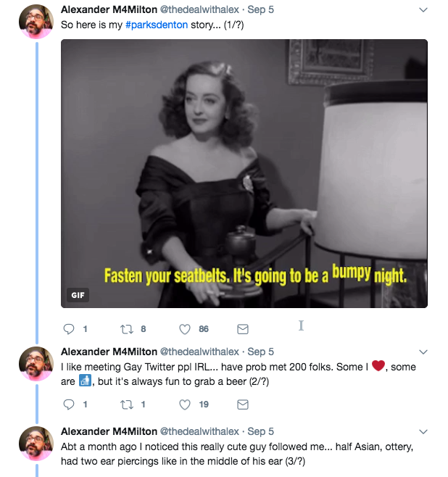Reply to the #parksdenton story tweet
Screen dimensions: 448x477
(x=69, y=329)
